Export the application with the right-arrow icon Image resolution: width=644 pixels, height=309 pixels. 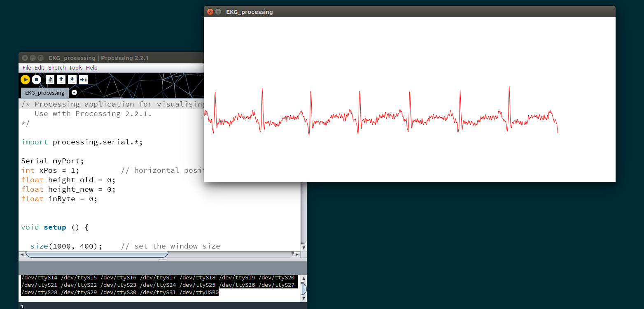[x=83, y=79]
